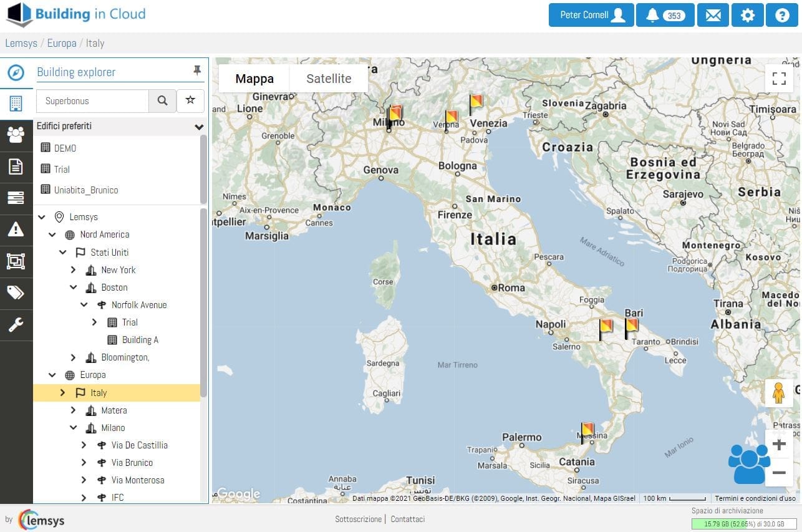The height and width of the screenshot is (532, 802).
Task: Open the messages envelope icon
Action: click(x=713, y=15)
